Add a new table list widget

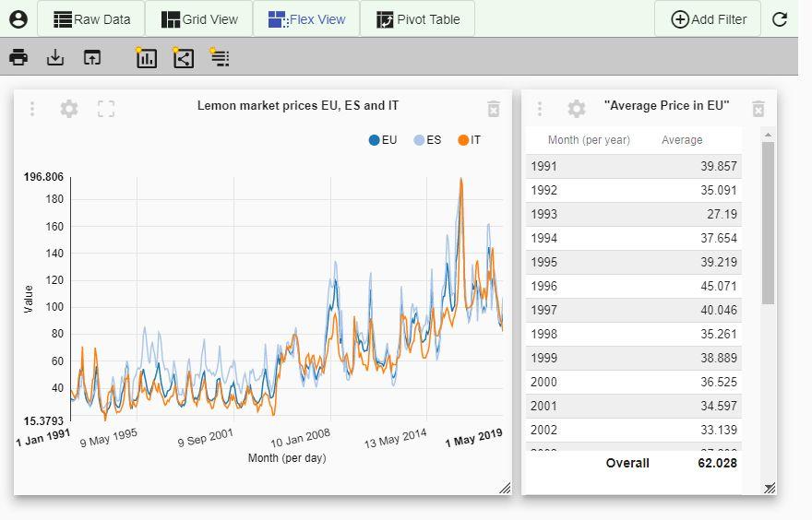coord(220,58)
